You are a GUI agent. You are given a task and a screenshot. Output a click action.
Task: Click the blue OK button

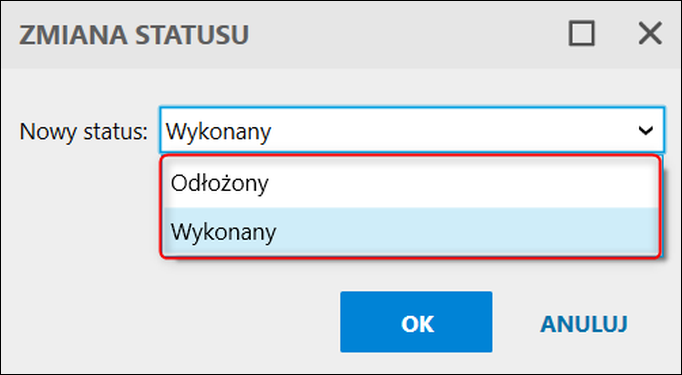[x=416, y=322]
